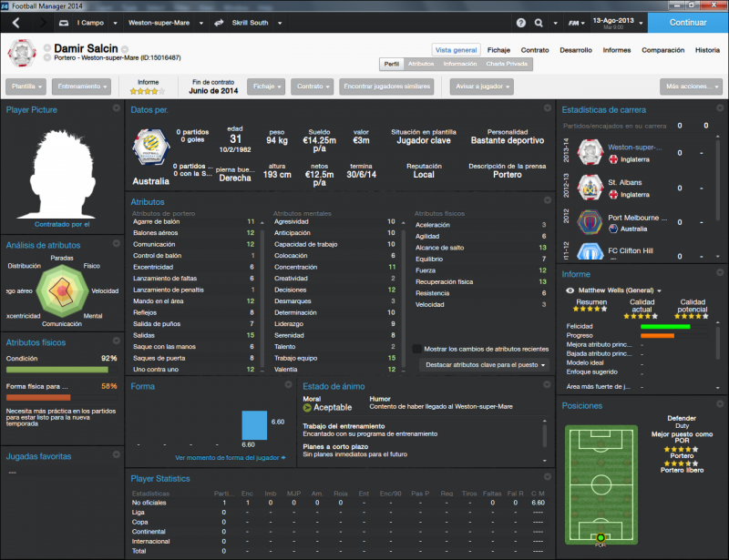This screenshot has width=729, height=560.
Task: Switch to the Desarrollo tab
Action: coord(576,50)
